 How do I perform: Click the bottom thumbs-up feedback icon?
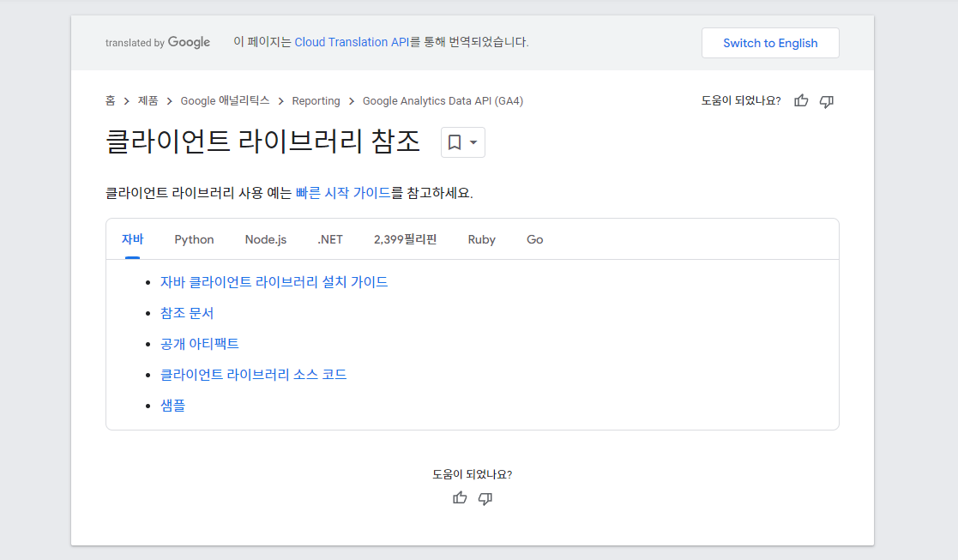point(460,497)
